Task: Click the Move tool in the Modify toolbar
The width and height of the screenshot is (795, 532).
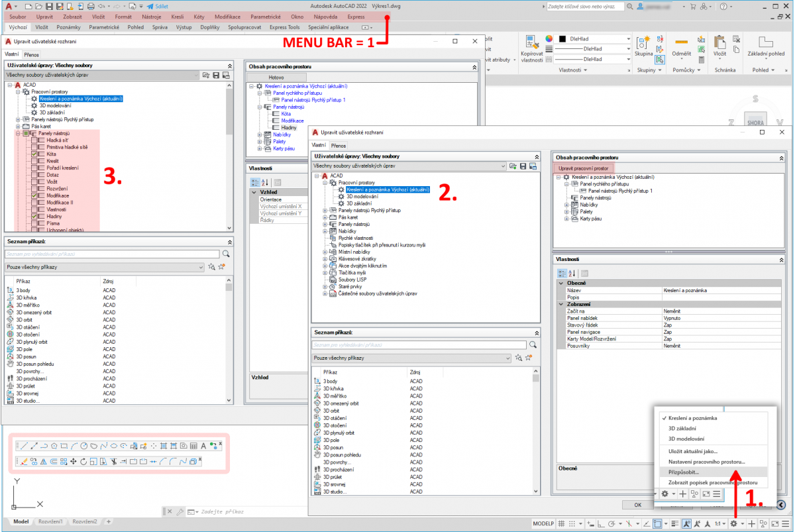Action: (74, 461)
